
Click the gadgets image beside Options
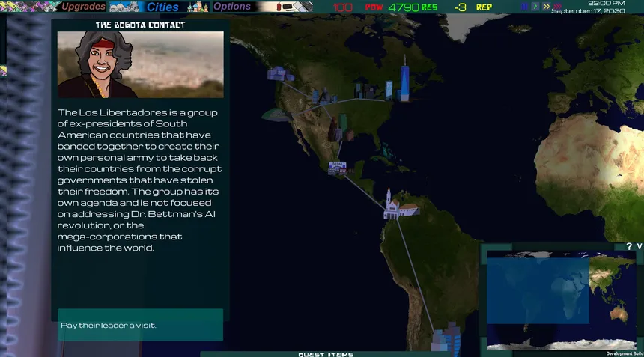point(291,7)
